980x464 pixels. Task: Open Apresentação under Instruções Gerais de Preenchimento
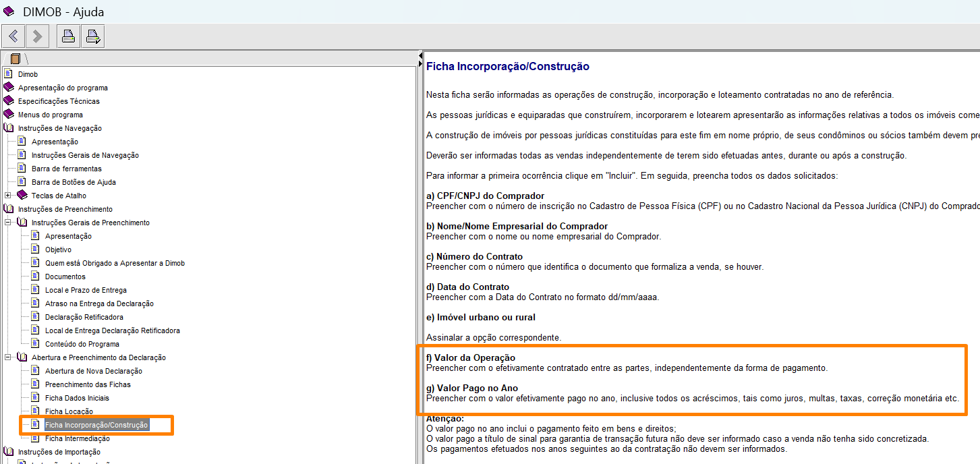[x=68, y=236]
